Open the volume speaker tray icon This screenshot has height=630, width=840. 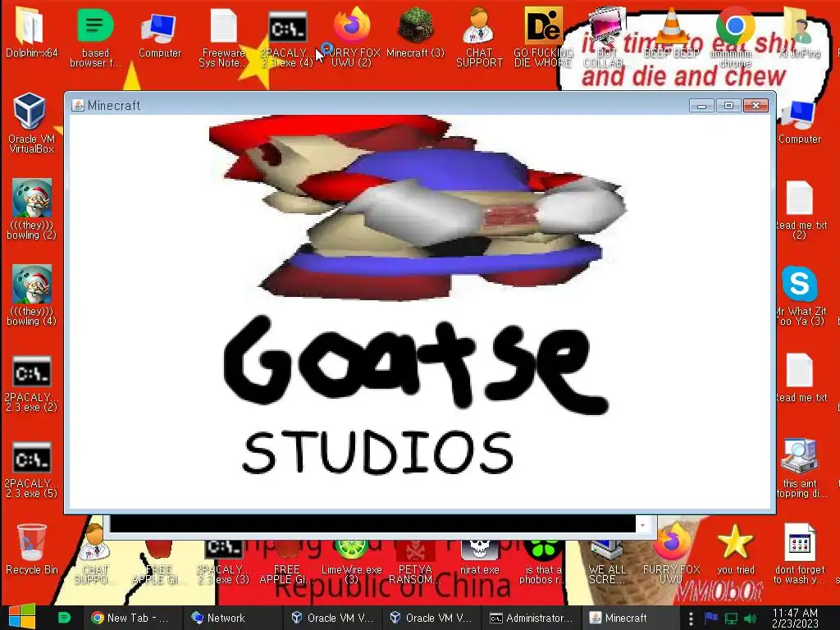pyautogui.click(x=751, y=619)
